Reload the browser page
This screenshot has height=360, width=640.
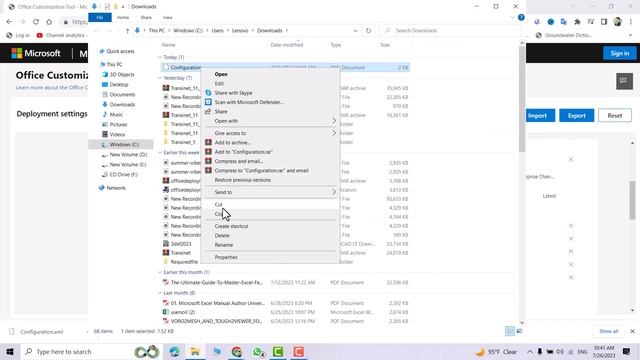coord(36,22)
